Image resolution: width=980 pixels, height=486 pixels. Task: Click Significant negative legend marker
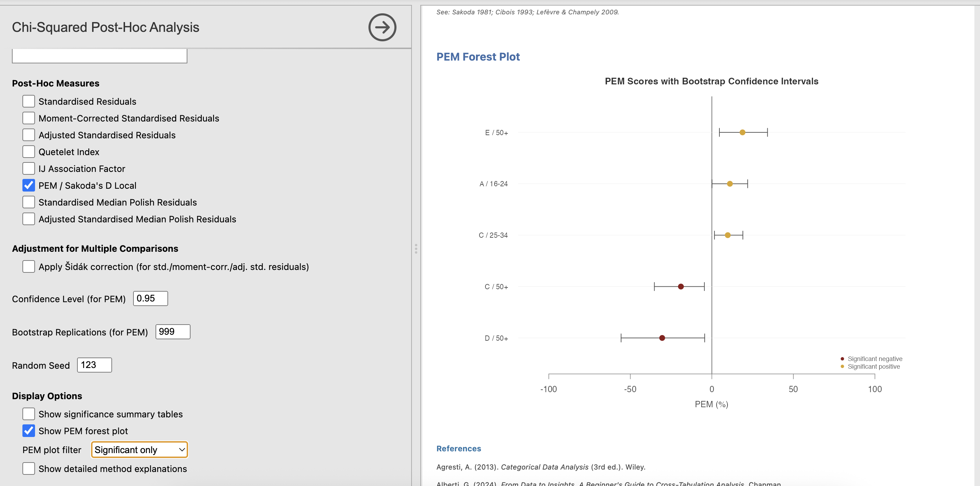click(842, 359)
